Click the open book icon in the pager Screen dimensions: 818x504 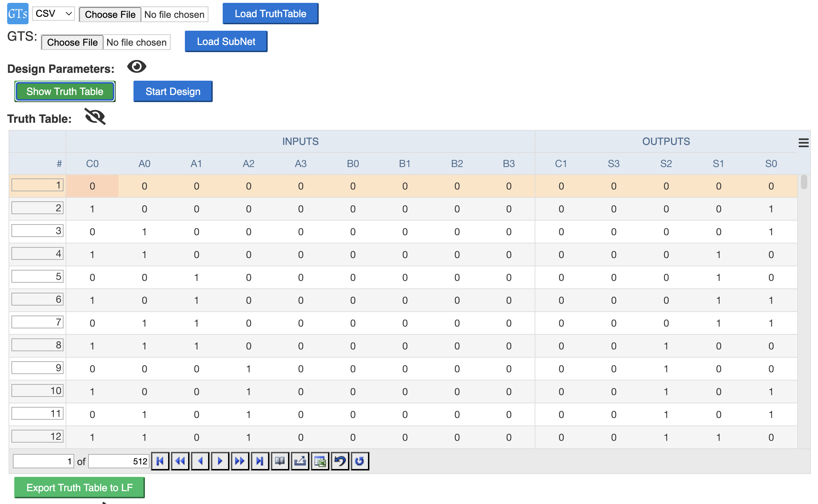[x=280, y=461]
